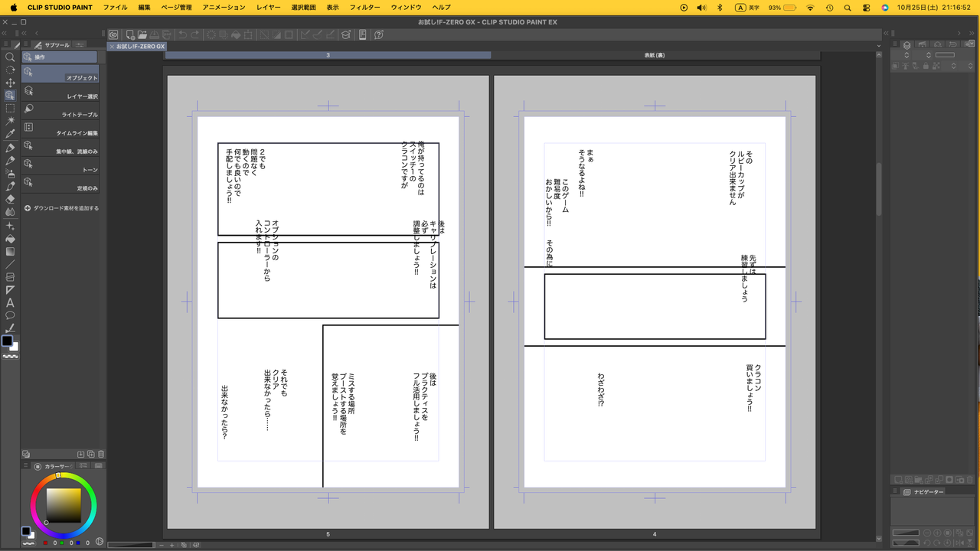Select the Zoom magnifier tool

[x=10, y=57]
